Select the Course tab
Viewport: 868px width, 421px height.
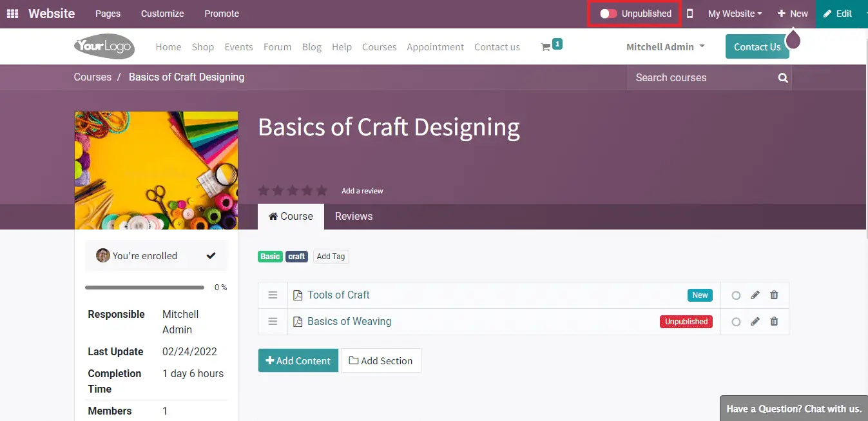(x=291, y=217)
